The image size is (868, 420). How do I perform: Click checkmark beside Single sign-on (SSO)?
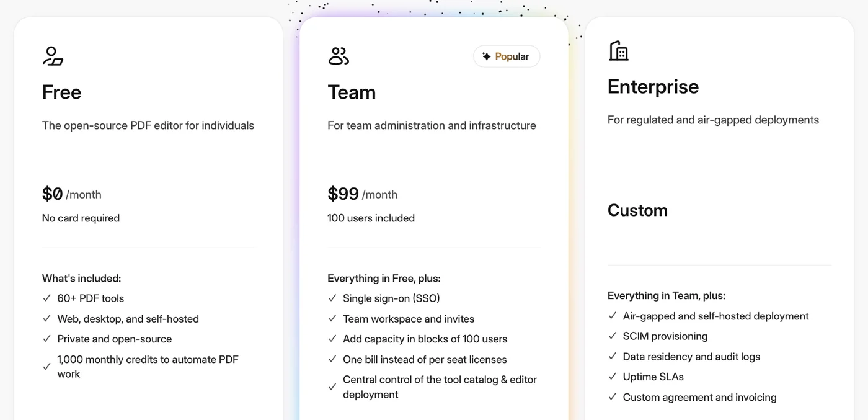tap(332, 298)
